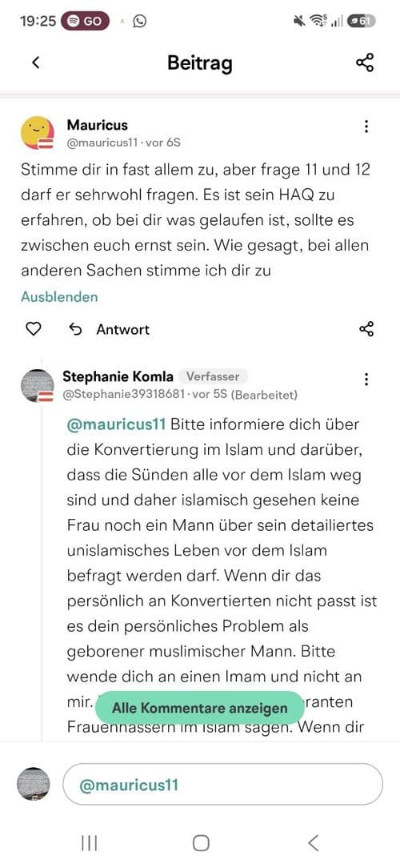Tap your own avatar beside the reply field
This screenshot has height=868, width=400.
(x=33, y=785)
